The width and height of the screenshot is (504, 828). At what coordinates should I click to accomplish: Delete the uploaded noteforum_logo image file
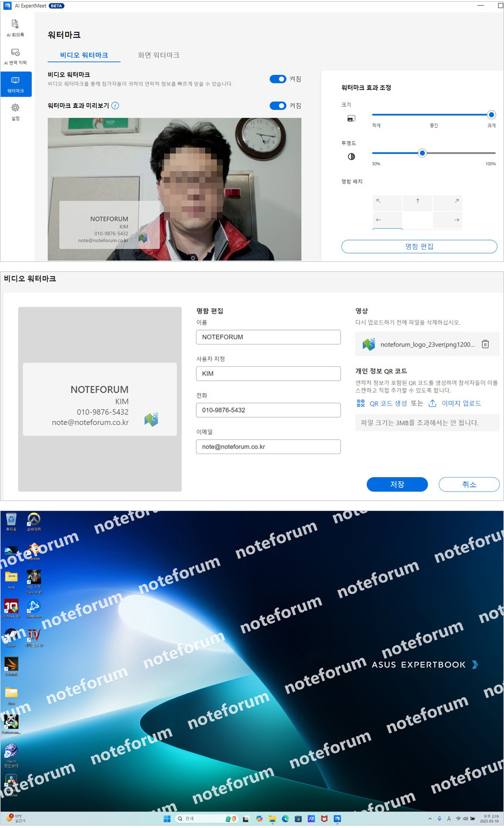tap(485, 345)
